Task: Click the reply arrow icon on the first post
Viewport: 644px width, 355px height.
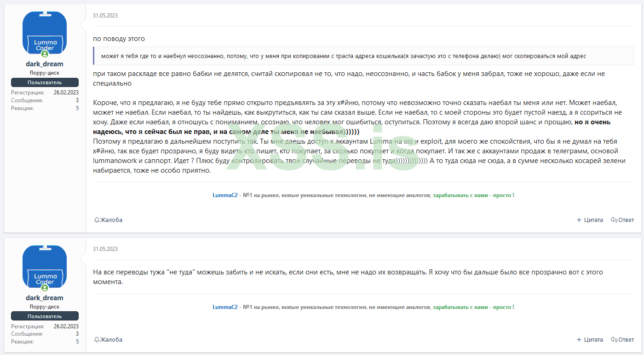Action: (614, 220)
